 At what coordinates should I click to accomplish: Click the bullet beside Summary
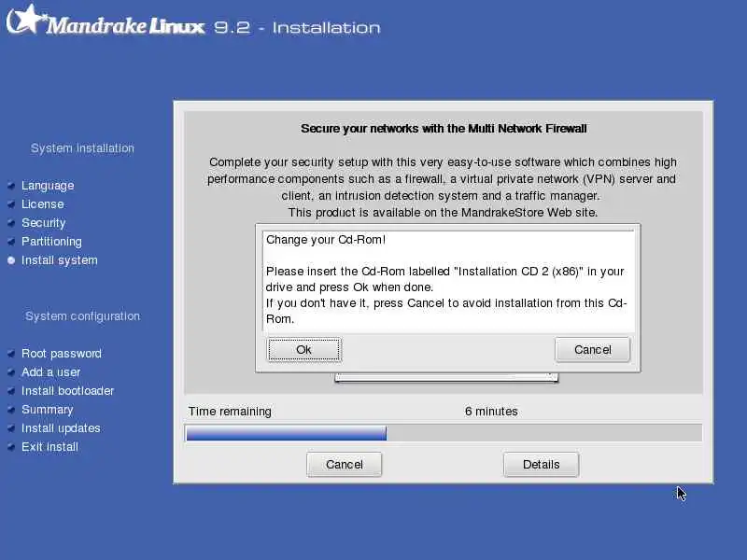(11, 410)
